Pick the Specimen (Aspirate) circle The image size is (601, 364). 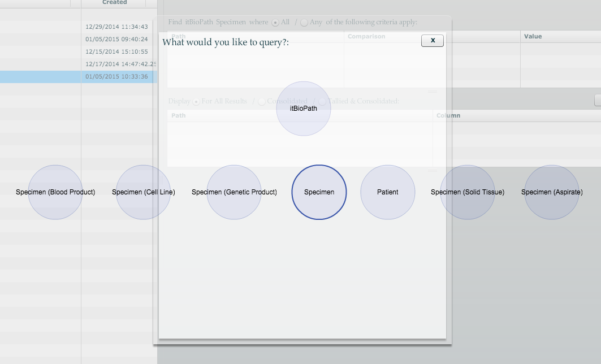(x=552, y=192)
